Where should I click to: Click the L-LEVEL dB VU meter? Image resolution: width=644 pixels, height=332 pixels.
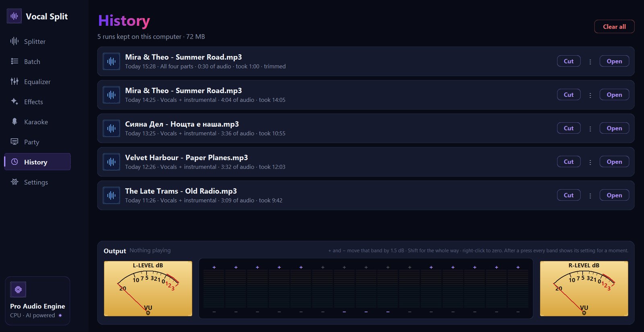coord(148,289)
